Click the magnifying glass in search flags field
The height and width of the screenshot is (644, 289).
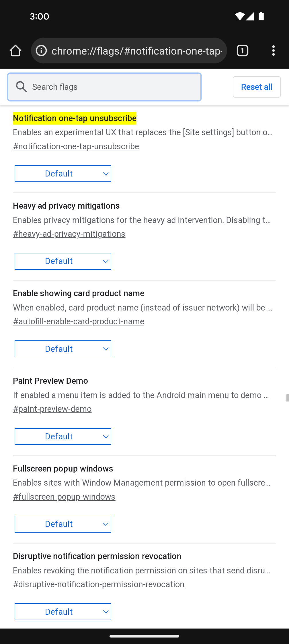[x=22, y=87]
